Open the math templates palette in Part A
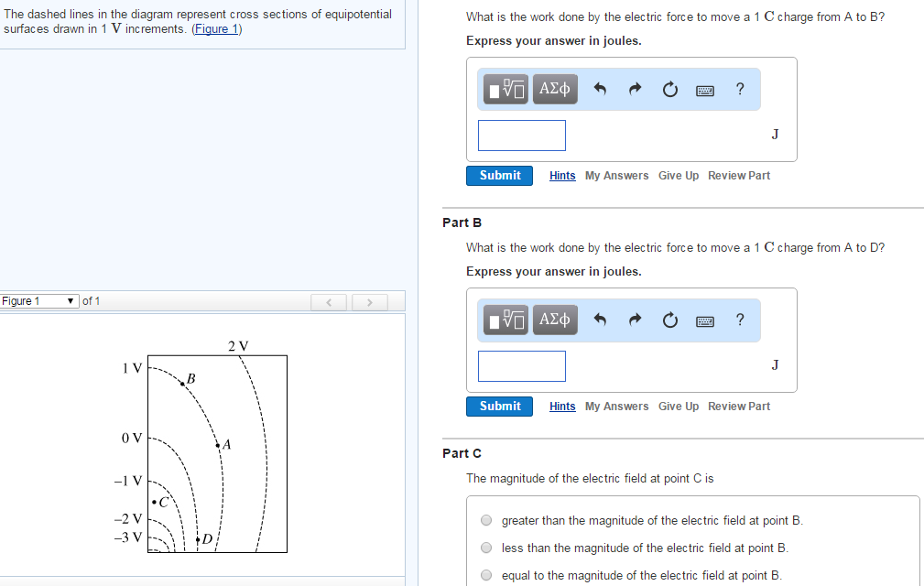The height and width of the screenshot is (586, 924). (505, 89)
